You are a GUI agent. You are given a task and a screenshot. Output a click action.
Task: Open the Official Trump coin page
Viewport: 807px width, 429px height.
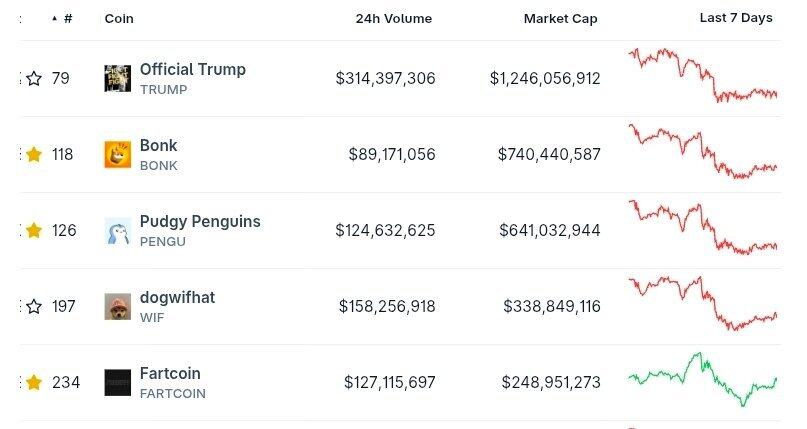click(x=192, y=69)
